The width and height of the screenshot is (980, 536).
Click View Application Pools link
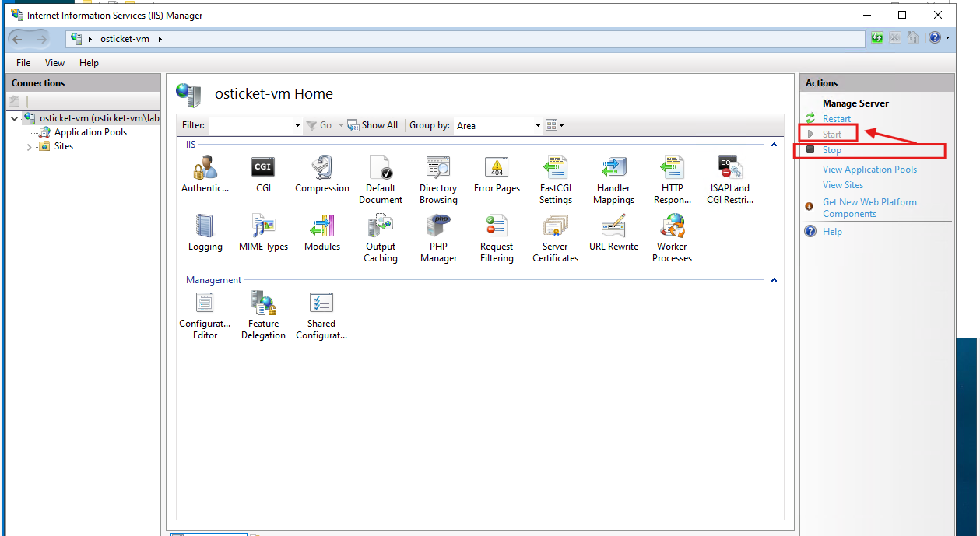coord(869,170)
